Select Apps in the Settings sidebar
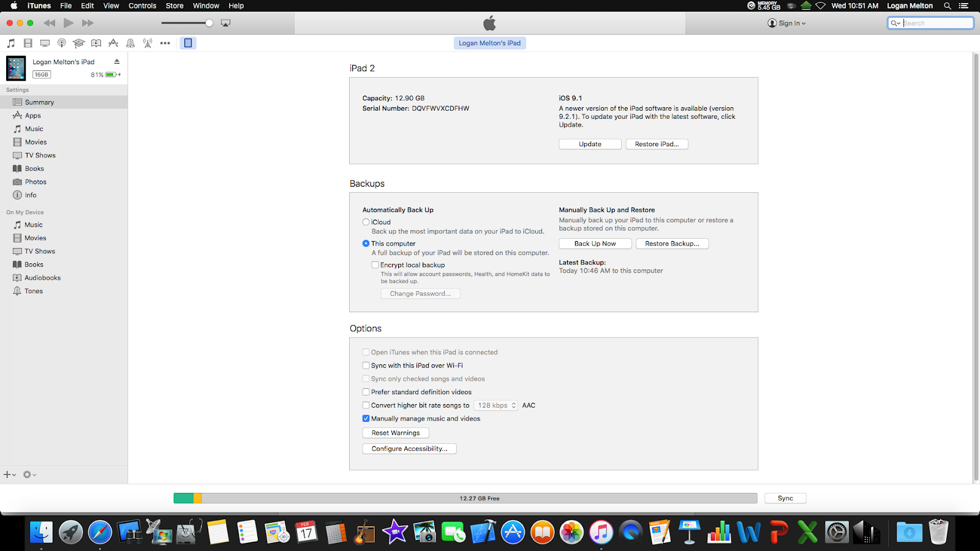This screenshot has width=980, height=551. pos(64,115)
